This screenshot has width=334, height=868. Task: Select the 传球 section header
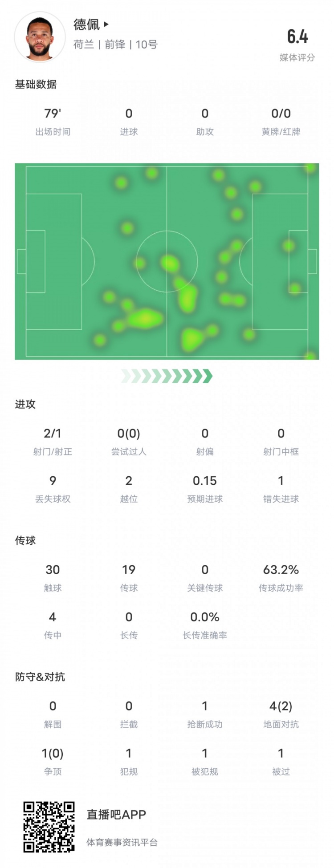[25, 540]
